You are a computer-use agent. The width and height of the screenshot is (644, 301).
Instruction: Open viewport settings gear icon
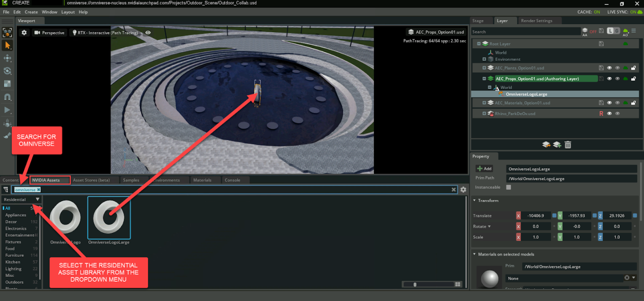point(24,33)
